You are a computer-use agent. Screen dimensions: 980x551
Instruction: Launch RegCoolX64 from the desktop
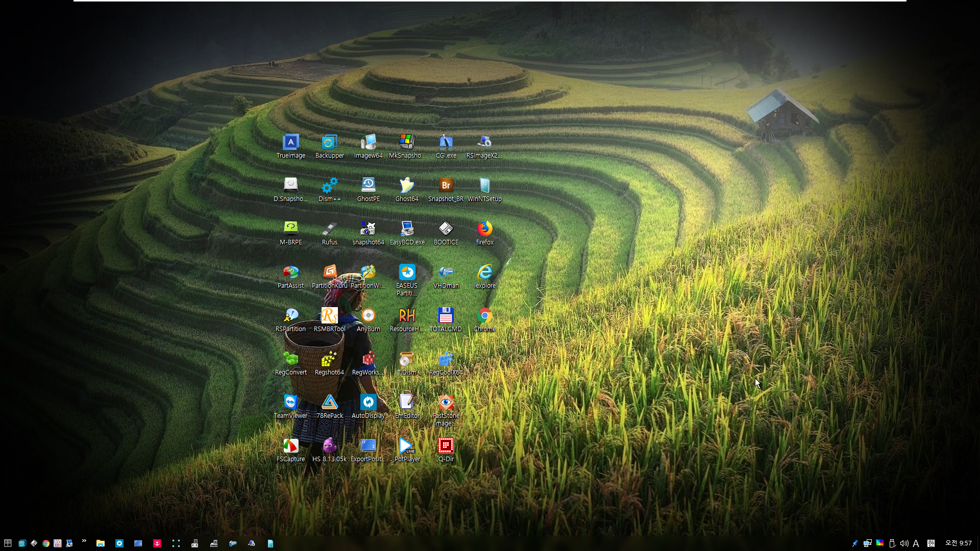446,363
